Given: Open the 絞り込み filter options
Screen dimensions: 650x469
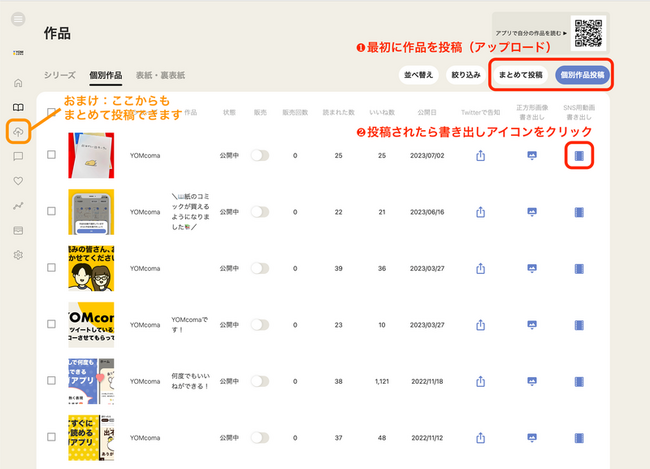Looking at the screenshot, I should [463, 74].
